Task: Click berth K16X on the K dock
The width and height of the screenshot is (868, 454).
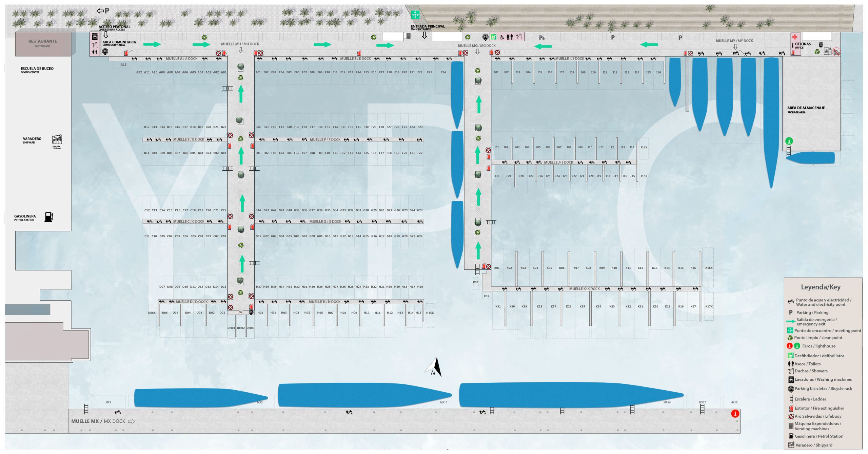Action: (709, 268)
